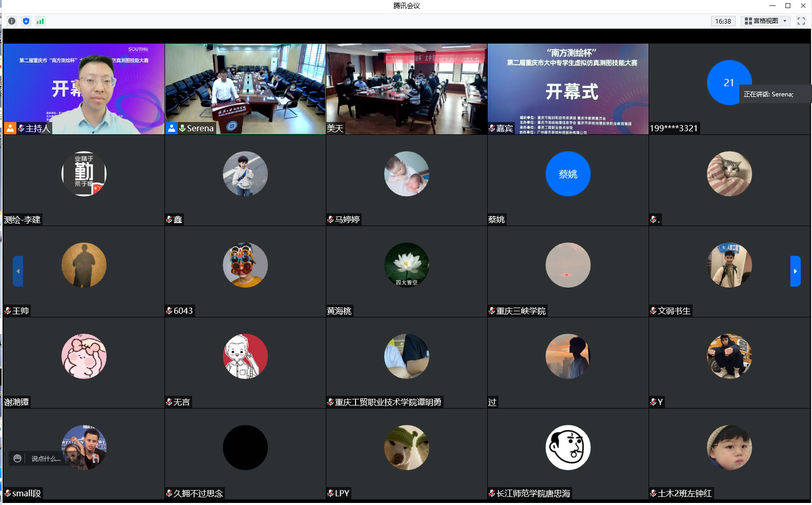Viewport: 812px width, 505px height.
Task: Click Serena's green microphone icon
Action: coord(182,128)
